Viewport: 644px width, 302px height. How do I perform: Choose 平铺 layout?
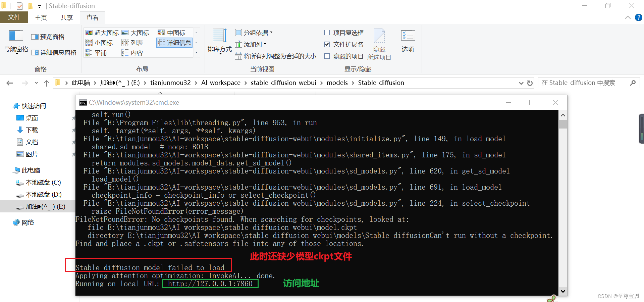pos(96,53)
